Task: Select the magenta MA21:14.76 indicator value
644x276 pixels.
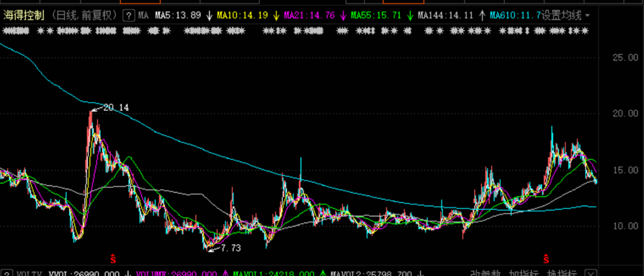Action: 309,16
